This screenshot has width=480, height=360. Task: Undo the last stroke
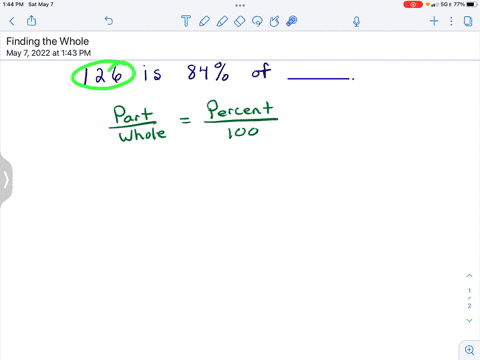click(109, 21)
